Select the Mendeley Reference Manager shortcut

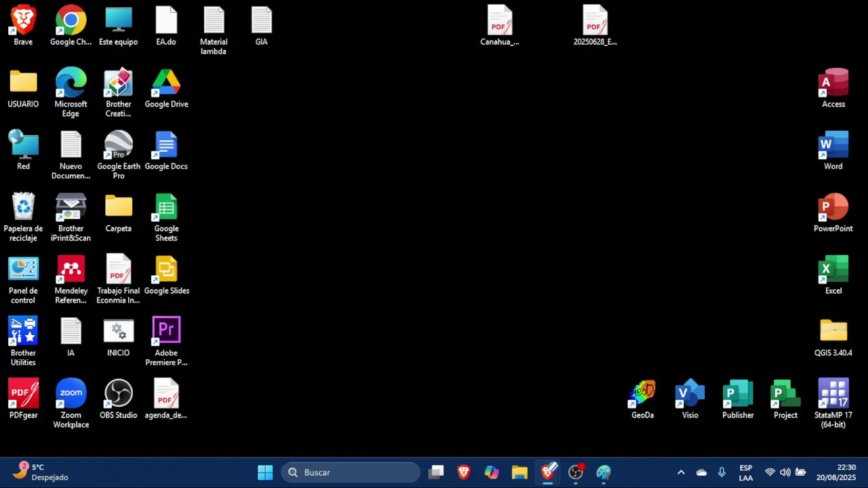tap(71, 280)
